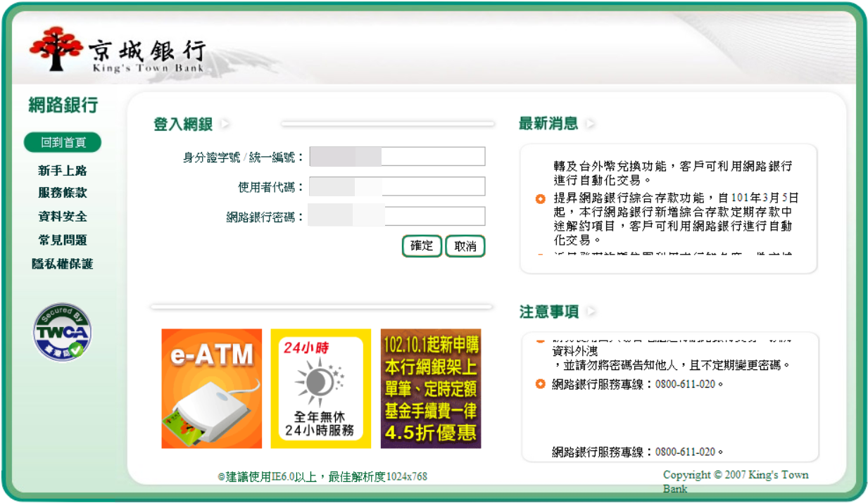
Task: Click arrow icon beside 注意事項 heading
Action: (x=590, y=311)
